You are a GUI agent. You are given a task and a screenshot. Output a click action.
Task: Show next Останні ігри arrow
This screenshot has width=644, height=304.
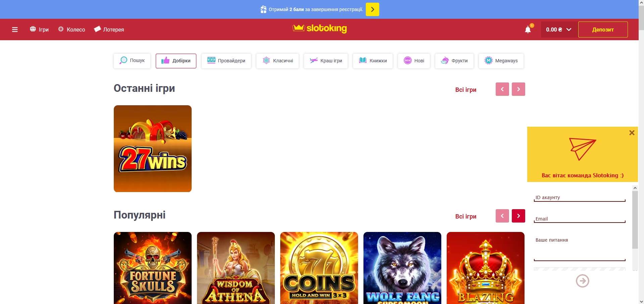point(518,89)
